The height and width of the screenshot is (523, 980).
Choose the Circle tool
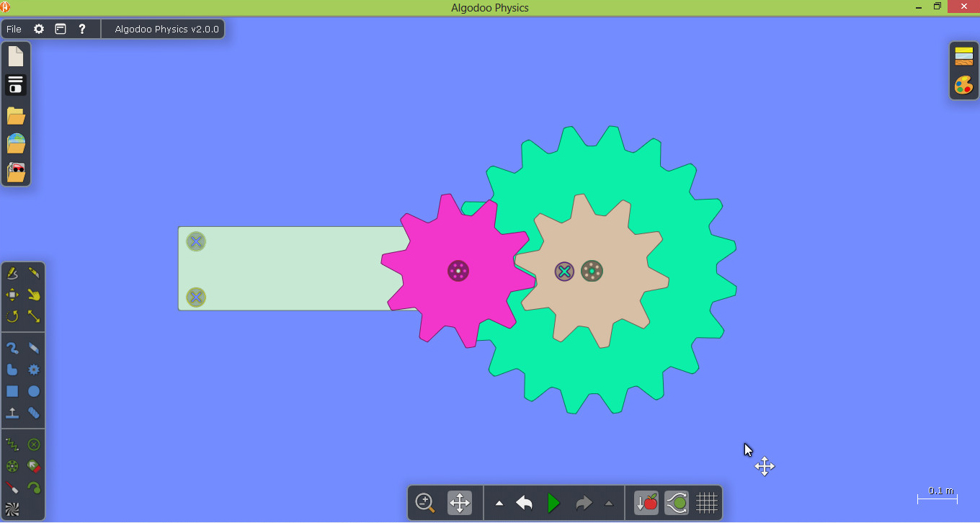(34, 391)
